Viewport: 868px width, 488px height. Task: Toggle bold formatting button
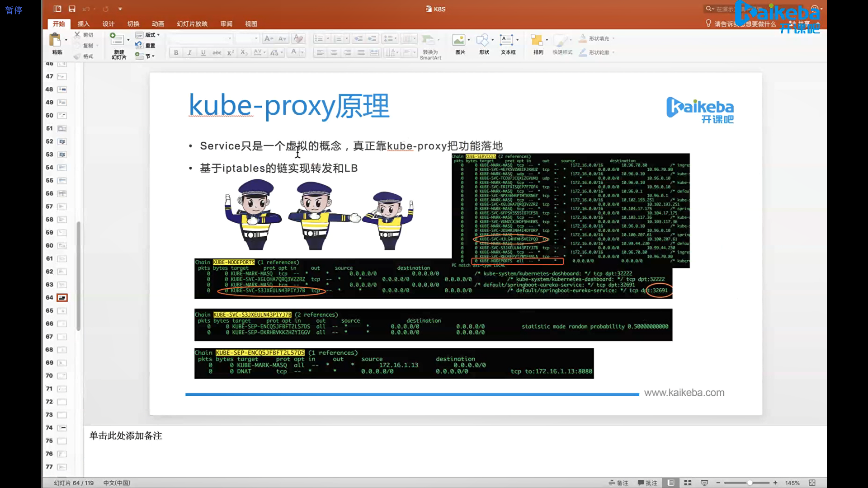point(176,52)
